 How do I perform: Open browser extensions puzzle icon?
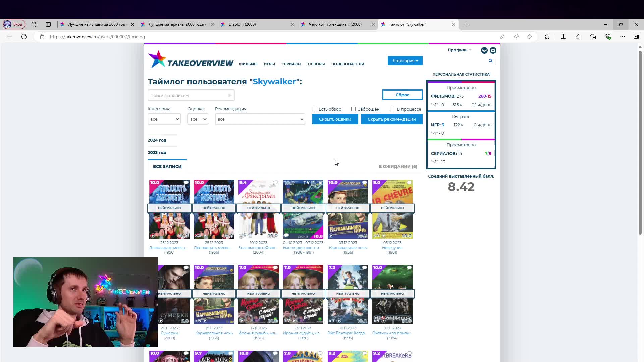(547, 37)
